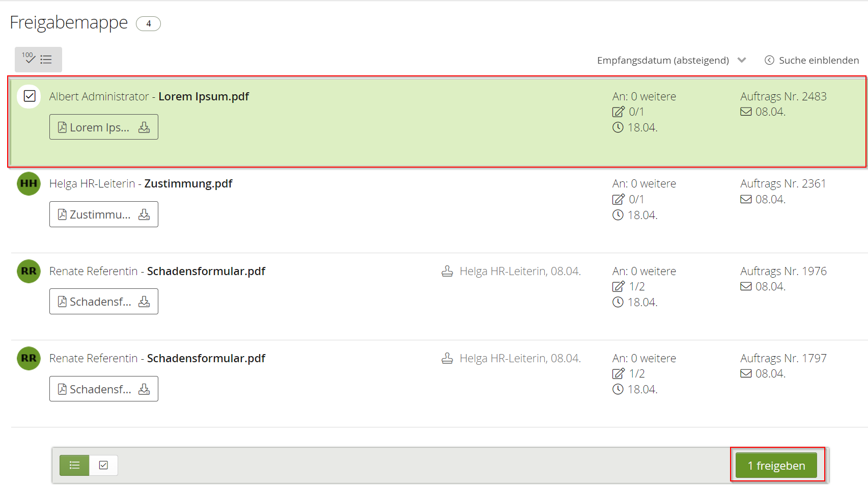Click the Freigabemappe count badge showing 4

point(148,23)
